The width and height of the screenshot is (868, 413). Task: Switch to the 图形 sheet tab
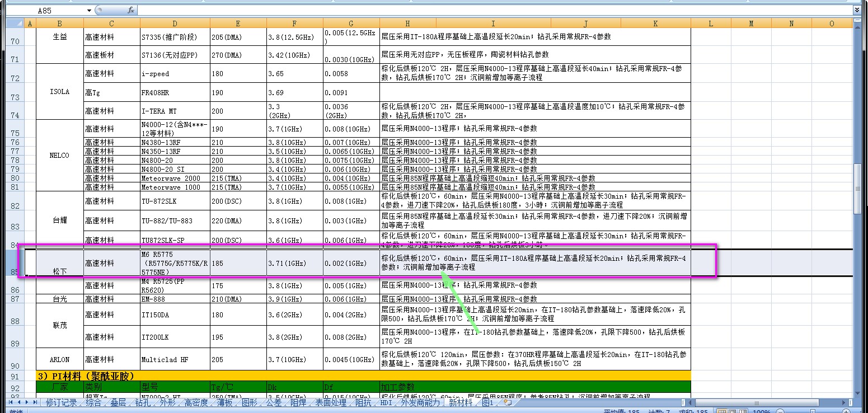point(249,402)
